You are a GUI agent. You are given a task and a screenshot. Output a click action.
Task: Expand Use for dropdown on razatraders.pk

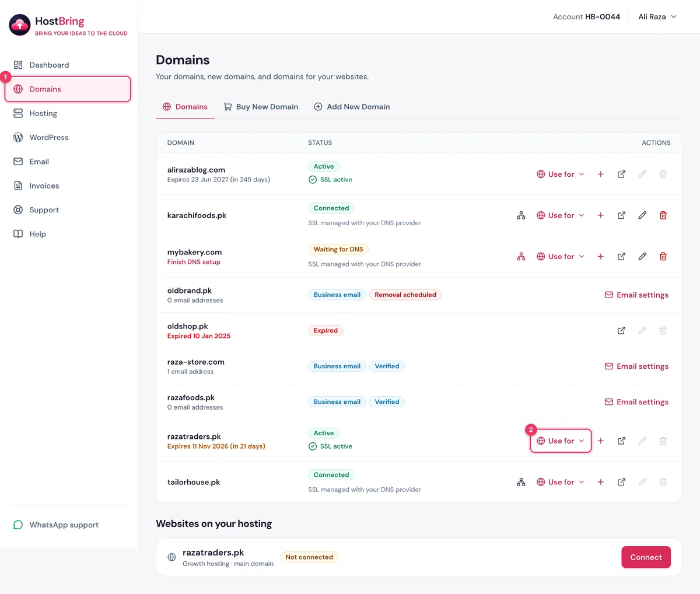click(561, 441)
